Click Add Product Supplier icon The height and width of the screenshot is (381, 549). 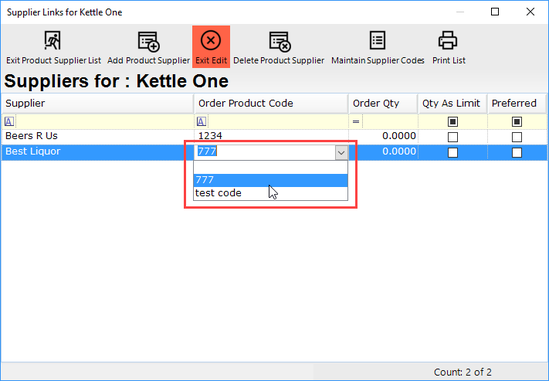tap(148, 41)
